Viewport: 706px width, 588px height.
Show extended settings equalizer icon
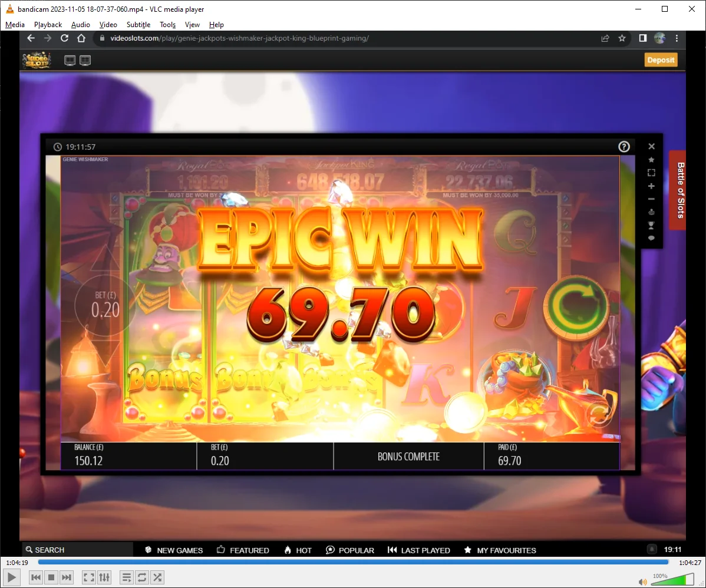[x=104, y=577]
